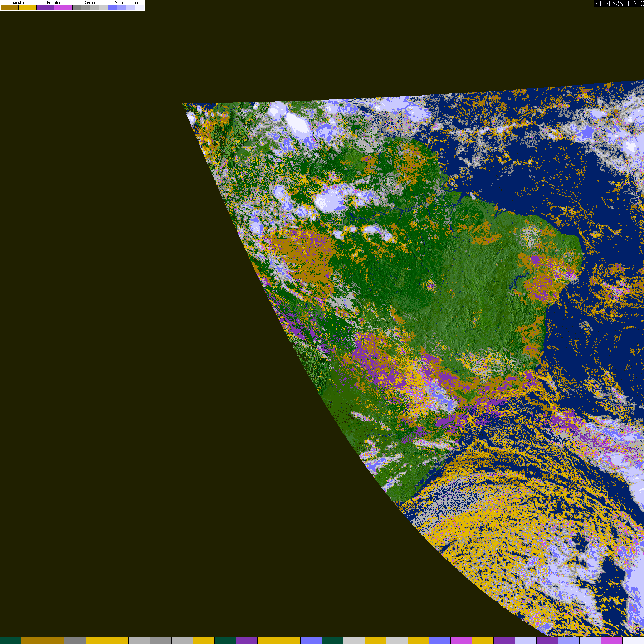Click the 'Cúmulos' legend label

(18, 3)
